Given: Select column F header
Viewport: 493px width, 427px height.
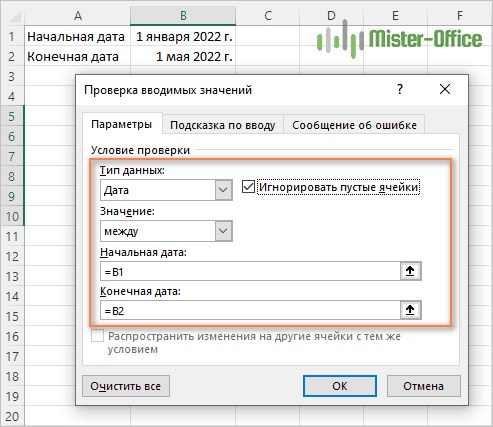Looking at the screenshot, I should pos(460,15).
